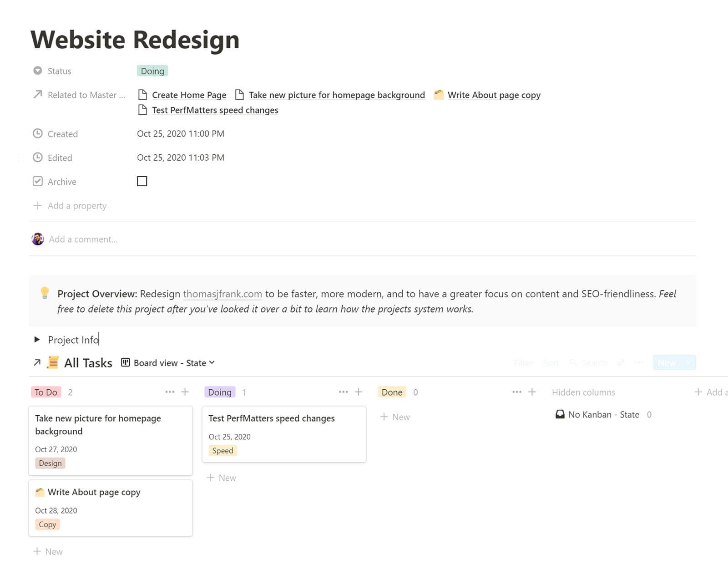Open the dropdown arrow on the New button
This screenshot has width=728, height=575.
pos(688,363)
